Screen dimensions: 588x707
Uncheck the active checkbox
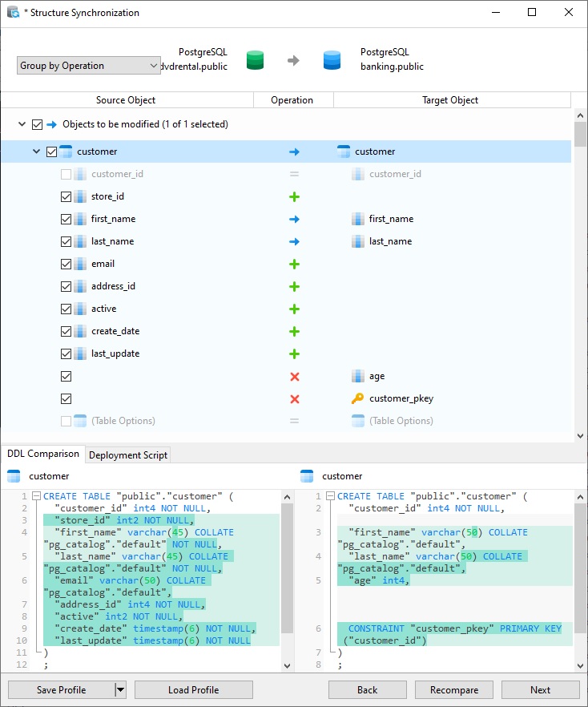66,309
